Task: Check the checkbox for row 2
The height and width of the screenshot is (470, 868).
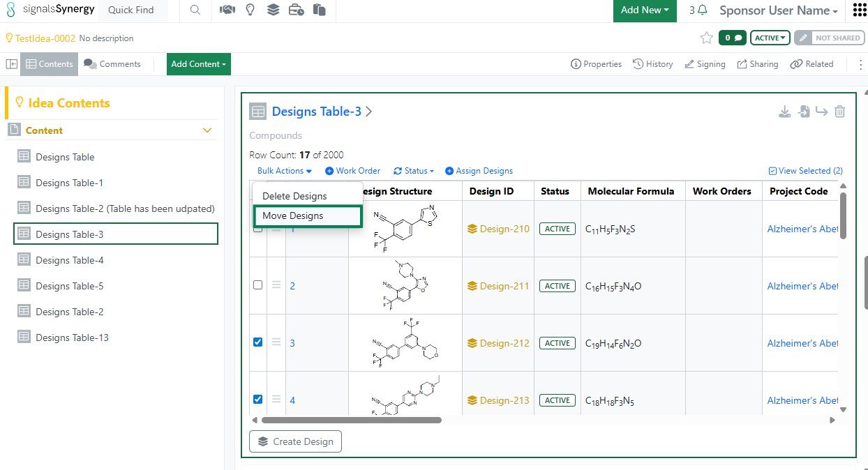Action: tap(258, 285)
